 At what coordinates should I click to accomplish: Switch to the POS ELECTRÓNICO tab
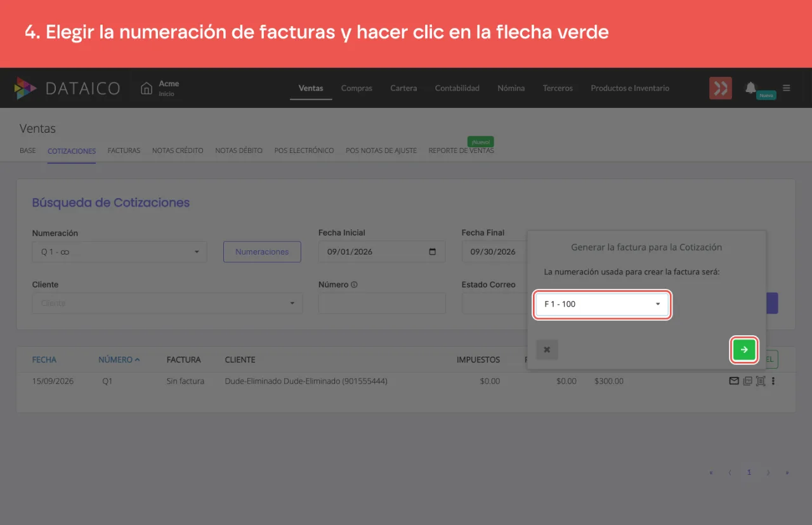click(304, 151)
